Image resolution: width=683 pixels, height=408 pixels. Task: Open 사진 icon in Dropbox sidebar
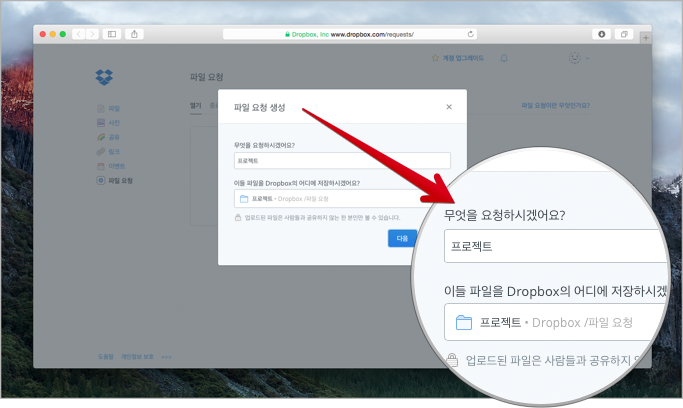(x=101, y=123)
